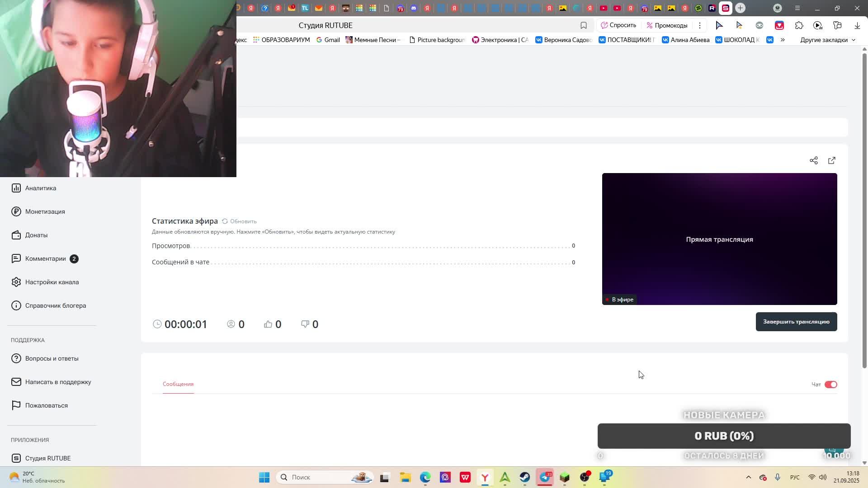Image resolution: width=868 pixels, height=488 pixels.
Task: Expand hidden bookmarks chevron
Action: 783,40
